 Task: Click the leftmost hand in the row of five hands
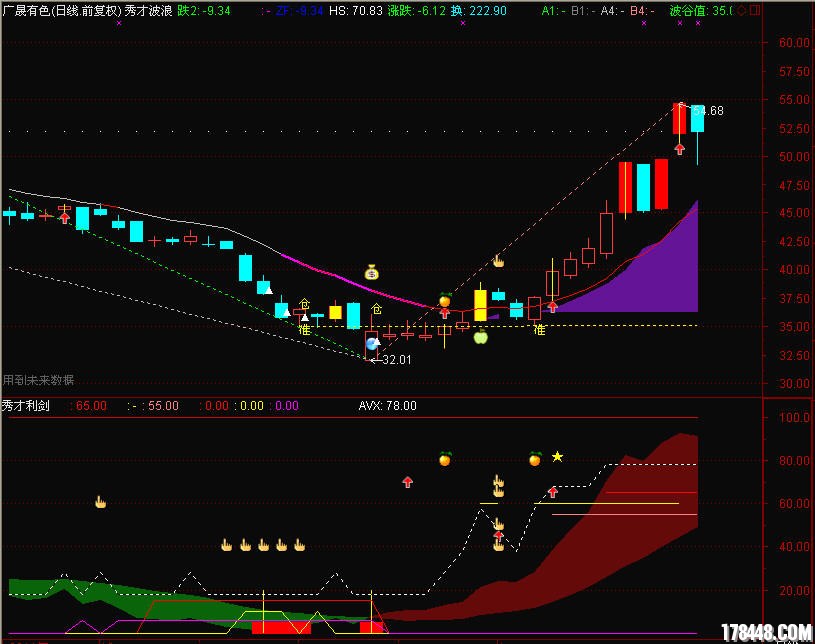tap(227, 545)
